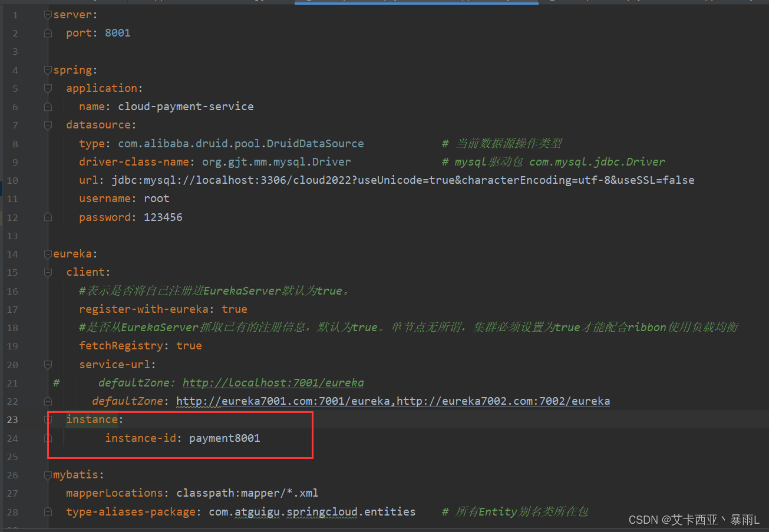The width and height of the screenshot is (769, 532).
Task: Click the payment8001 value
Action: point(225,438)
